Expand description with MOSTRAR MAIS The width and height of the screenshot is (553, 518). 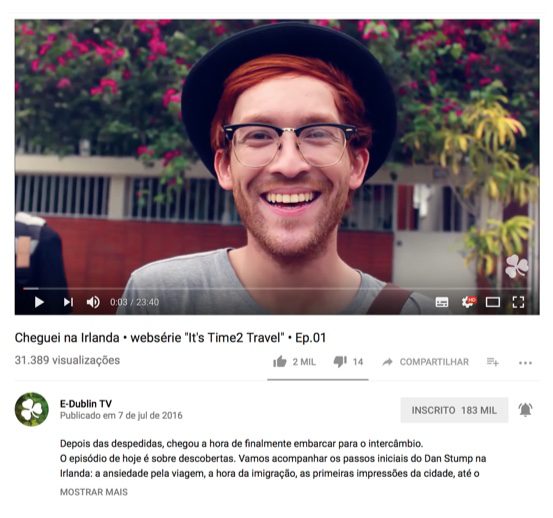coord(94,492)
